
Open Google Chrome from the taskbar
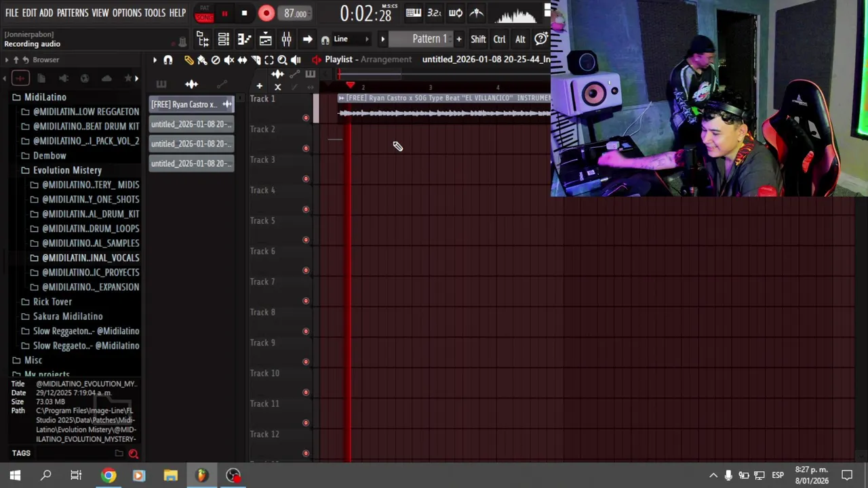click(x=108, y=476)
